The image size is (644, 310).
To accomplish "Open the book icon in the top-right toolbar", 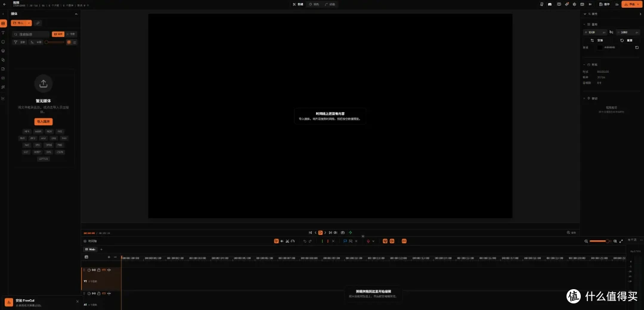I will [x=559, y=4].
